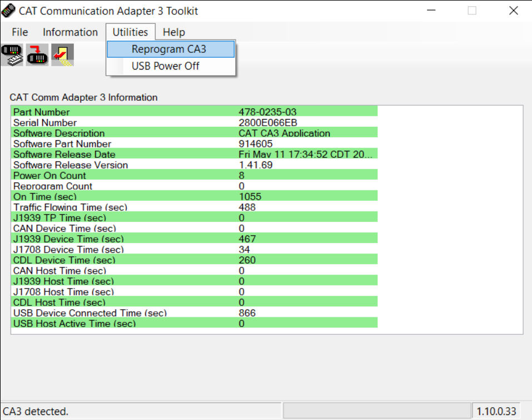Screen dimensions: 532x420
Task: Close the Toolkit window
Action: coord(514,11)
